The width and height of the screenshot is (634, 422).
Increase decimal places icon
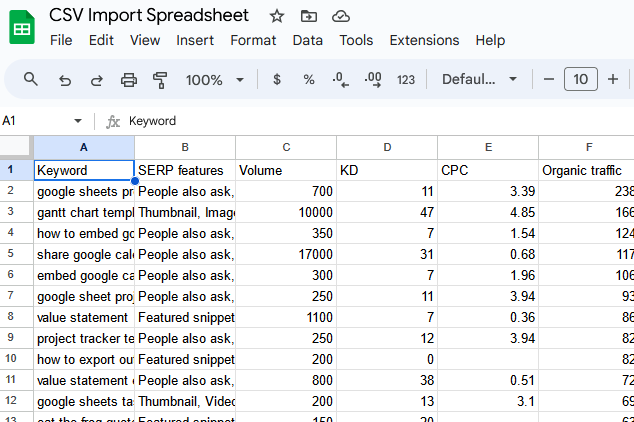[x=373, y=79]
